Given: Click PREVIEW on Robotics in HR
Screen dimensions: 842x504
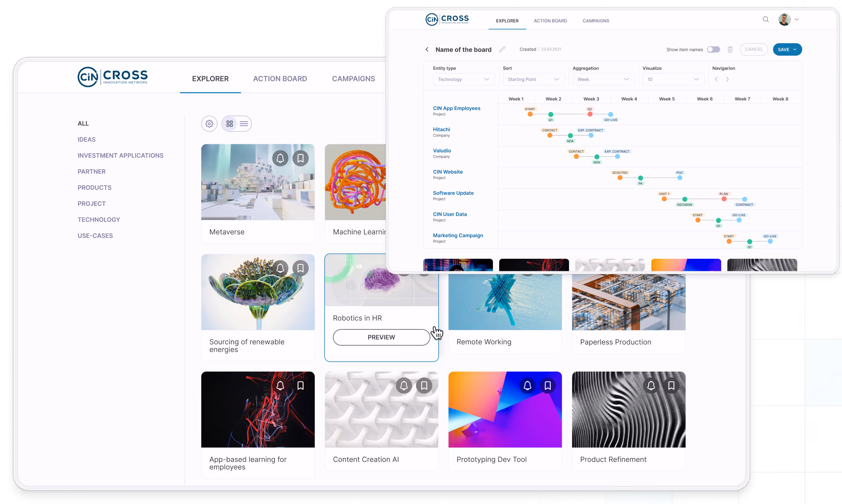Looking at the screenshot, I should pyautogui.click(x=381, y=337).
